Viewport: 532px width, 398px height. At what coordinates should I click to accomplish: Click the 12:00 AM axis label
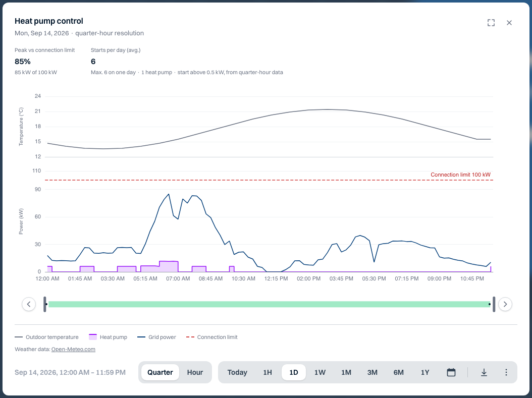(47, 278)
